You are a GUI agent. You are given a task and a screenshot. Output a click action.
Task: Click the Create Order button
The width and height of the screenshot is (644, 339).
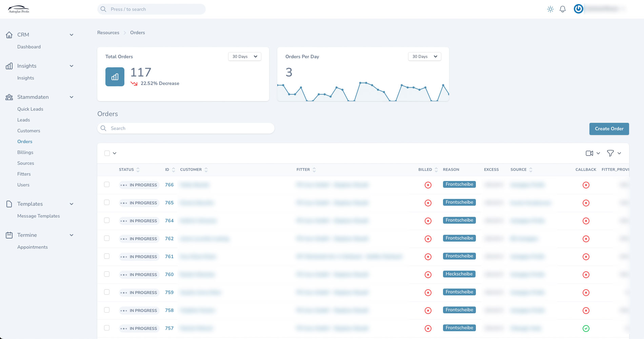[609, 129]
